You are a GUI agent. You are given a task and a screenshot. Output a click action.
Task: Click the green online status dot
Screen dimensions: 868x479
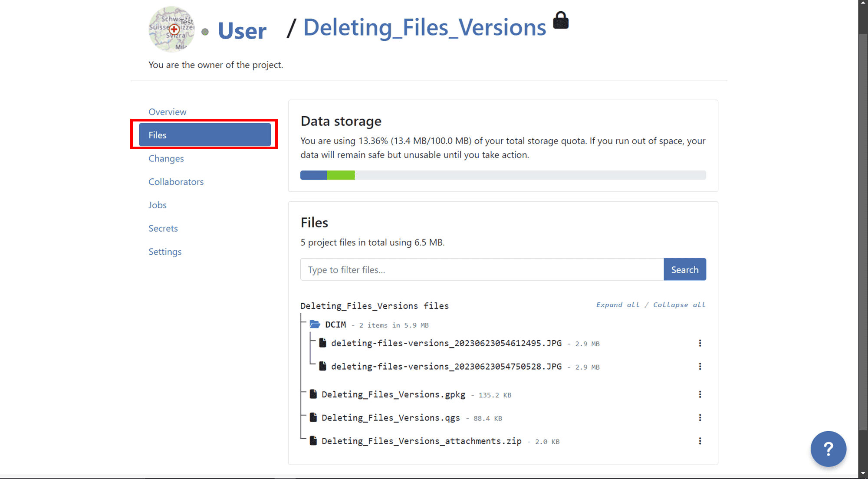pos(205,32)
